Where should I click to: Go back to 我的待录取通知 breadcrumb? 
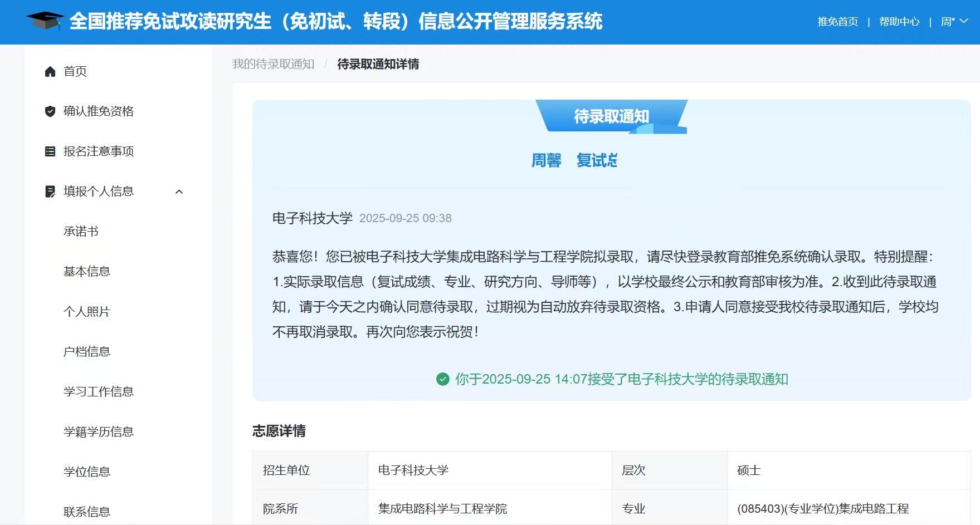pos(273,64)
